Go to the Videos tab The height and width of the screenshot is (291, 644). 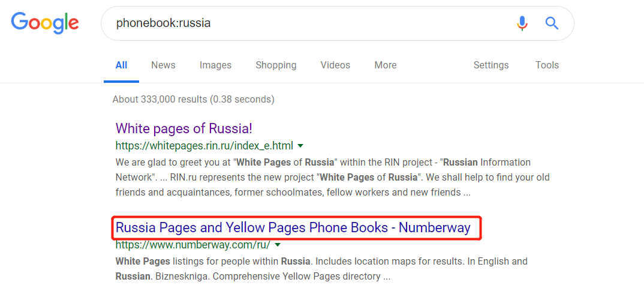point(335,65)
